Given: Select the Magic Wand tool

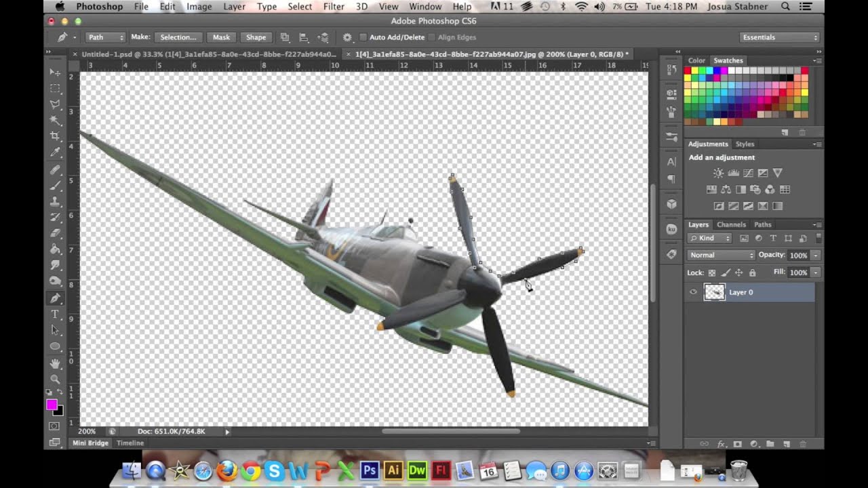Looking at the screenshot, I should tap(55, 120).
